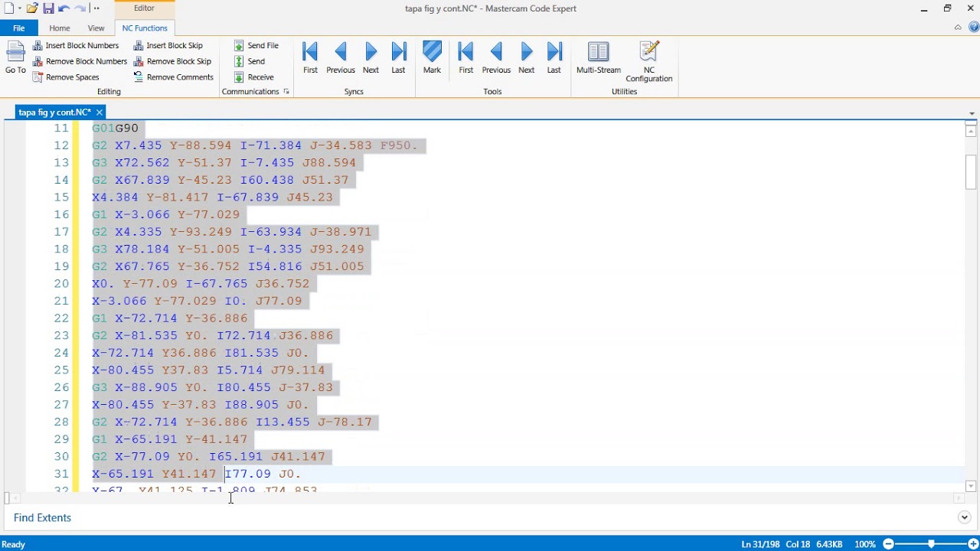Go to Last sync
The image size is (980, 551).
(x=398, y=58)
